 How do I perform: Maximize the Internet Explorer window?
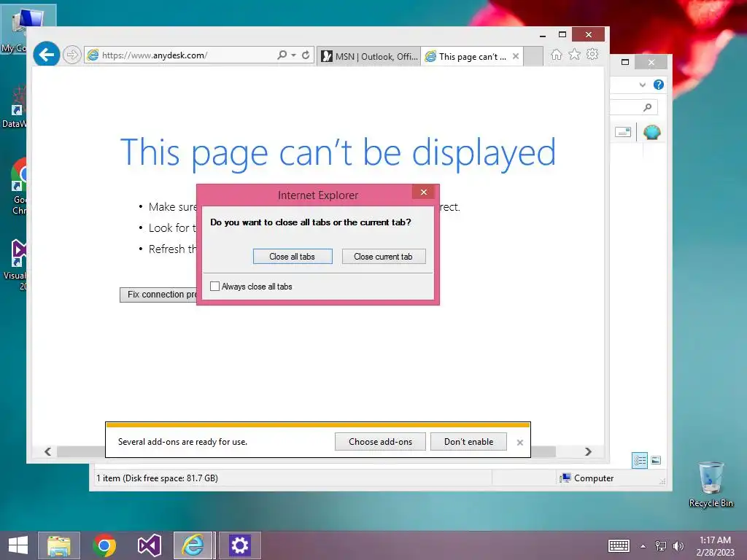(562, 34)
